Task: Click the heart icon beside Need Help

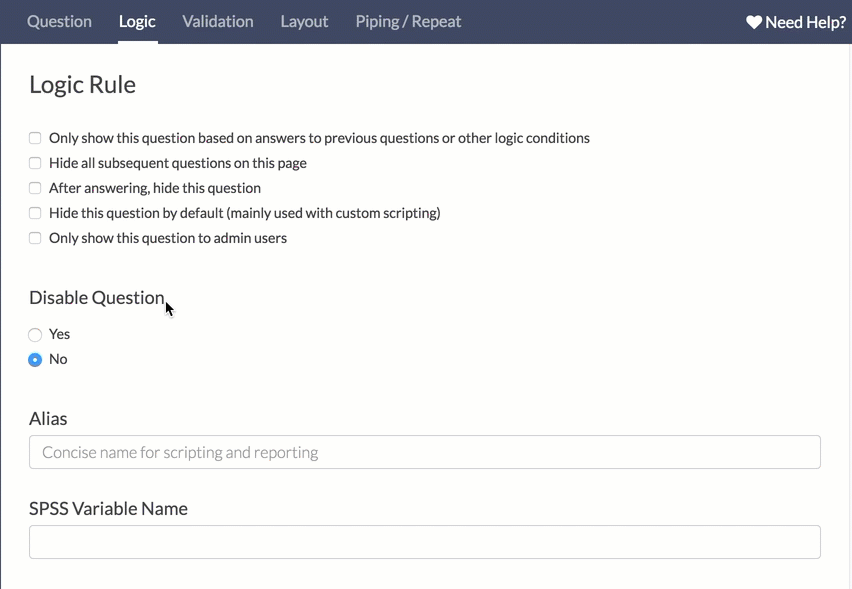Action: pos(754,22)
